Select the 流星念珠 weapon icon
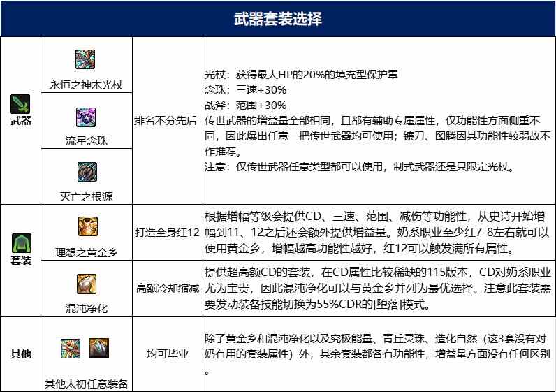The image size is (556, 392). (x=87, y=116)
